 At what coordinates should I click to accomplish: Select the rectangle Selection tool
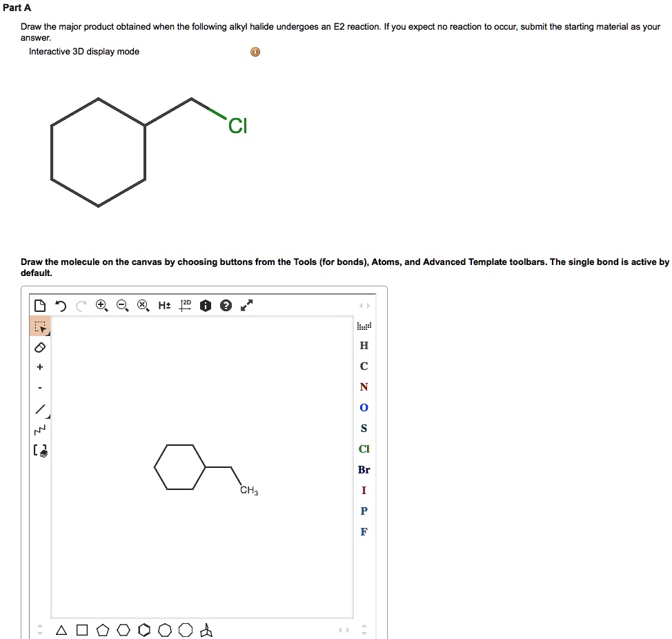click(x=39, y=326)
